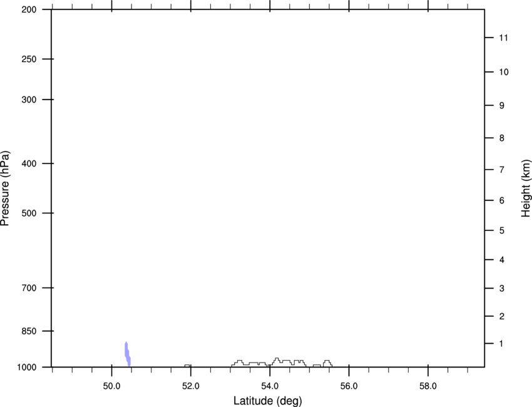Click the Height (km) axis title
Image resolution: width=532 pixels, height=407 pixels.
tap(526, 188)
